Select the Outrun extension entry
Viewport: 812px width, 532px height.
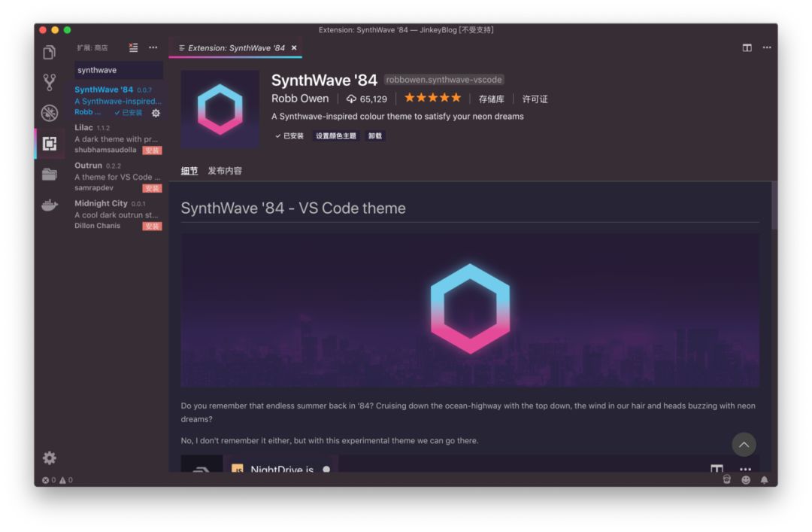118,176
